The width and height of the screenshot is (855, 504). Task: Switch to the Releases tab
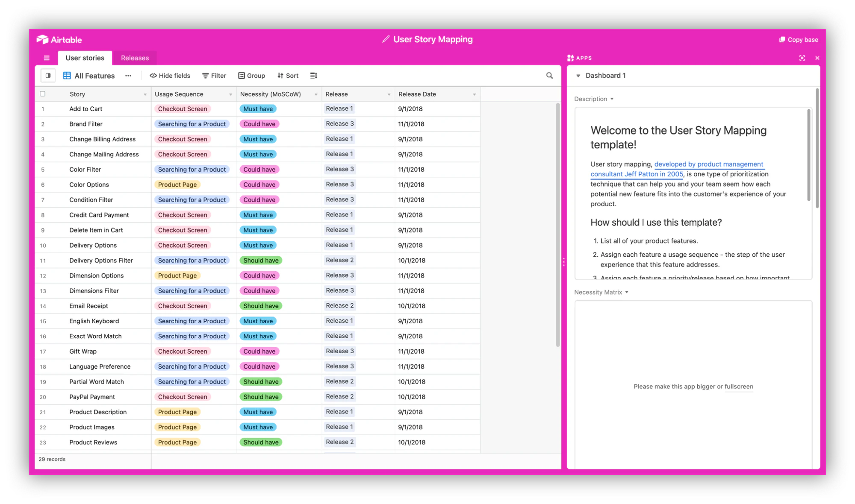click(135, 58)
